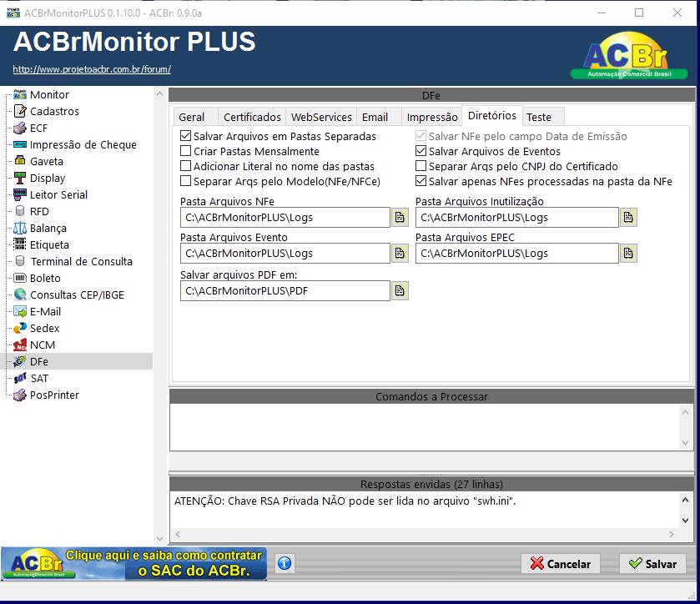Screen dimensions: 700x604
Task: Click sidebar tree scroll up arrow
Action: tap(159, 93)
